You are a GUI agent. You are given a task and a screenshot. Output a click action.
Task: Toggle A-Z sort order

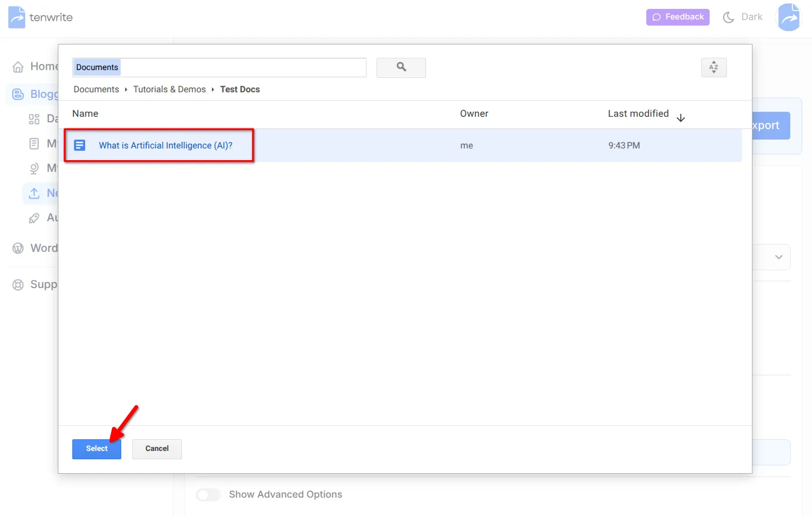pos(714,67)
